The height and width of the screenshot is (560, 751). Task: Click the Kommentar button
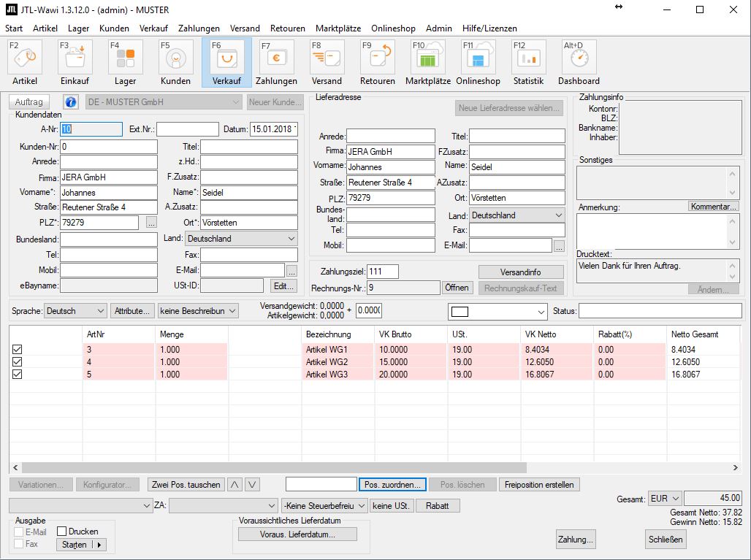[x=713, y=207]
